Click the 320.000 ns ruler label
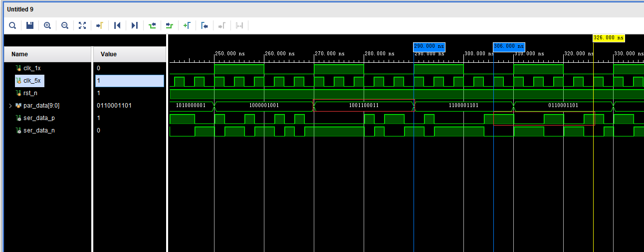This screenshot has height=252, width=644. point(579,53)
